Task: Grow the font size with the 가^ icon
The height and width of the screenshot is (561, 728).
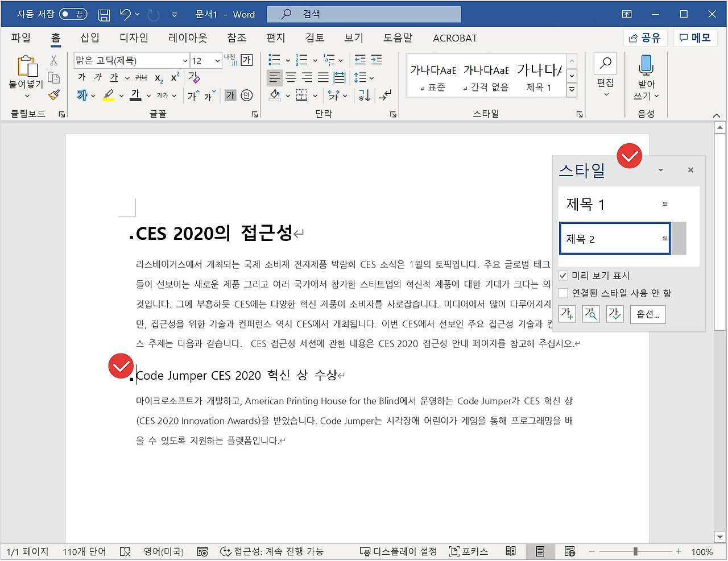Action: [x=194, y=95]
